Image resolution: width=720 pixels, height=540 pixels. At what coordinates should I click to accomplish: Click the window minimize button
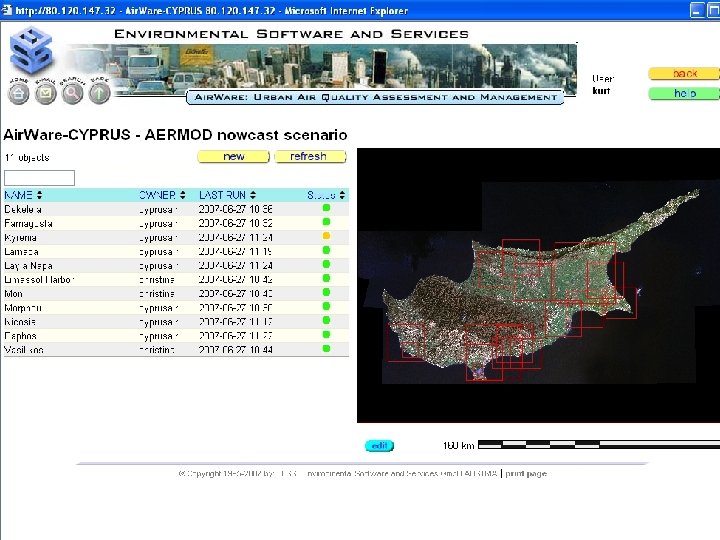(x=697, y=10)
